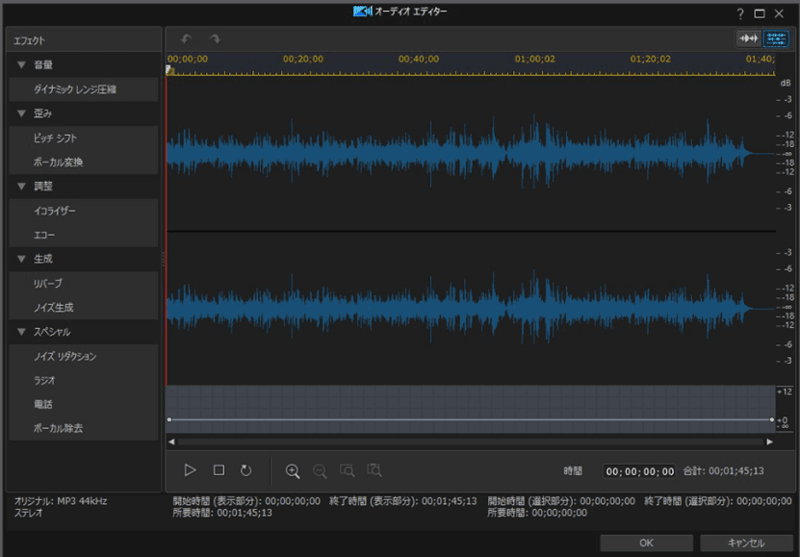
Task: Click the redo arrow icon
Action: point(213,39)
